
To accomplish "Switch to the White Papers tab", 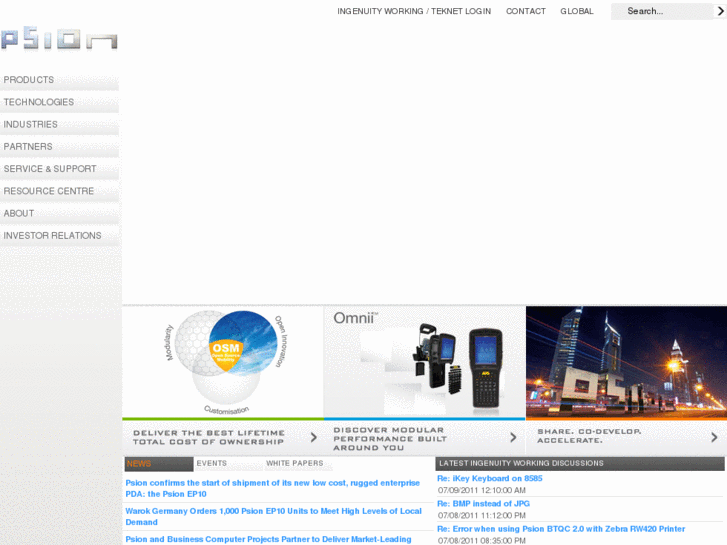I will click(x=298, y=464).
